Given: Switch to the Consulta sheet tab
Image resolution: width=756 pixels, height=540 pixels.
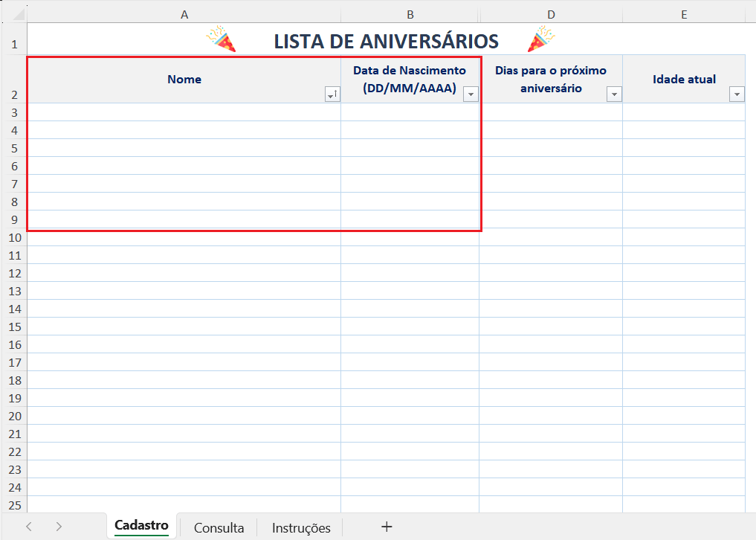Looking at the screenshot, I should [x=219, y=527].
